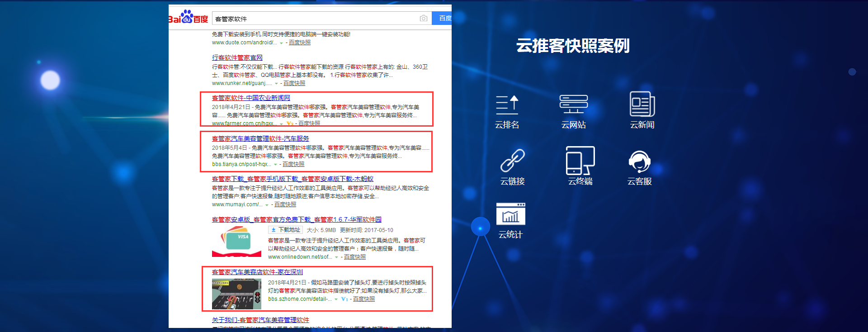Image resolution: width=868 pixels, height=332 pixels.
Task: Expand the arrow beside bbs.szhome.com/detail
Action: tap(336, 299)
